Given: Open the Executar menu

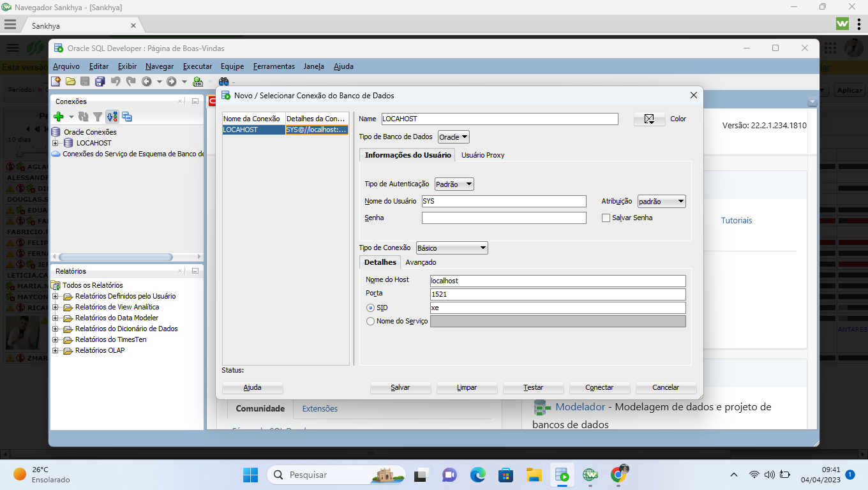Looking at the screenshot, I should 197,66.
